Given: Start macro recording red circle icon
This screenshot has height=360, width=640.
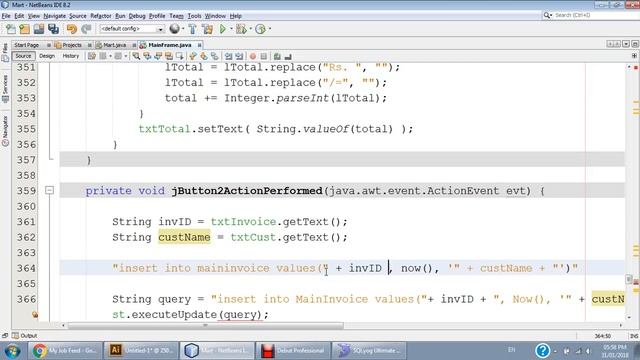Looking at the screenshot, I should click(253, 56).
